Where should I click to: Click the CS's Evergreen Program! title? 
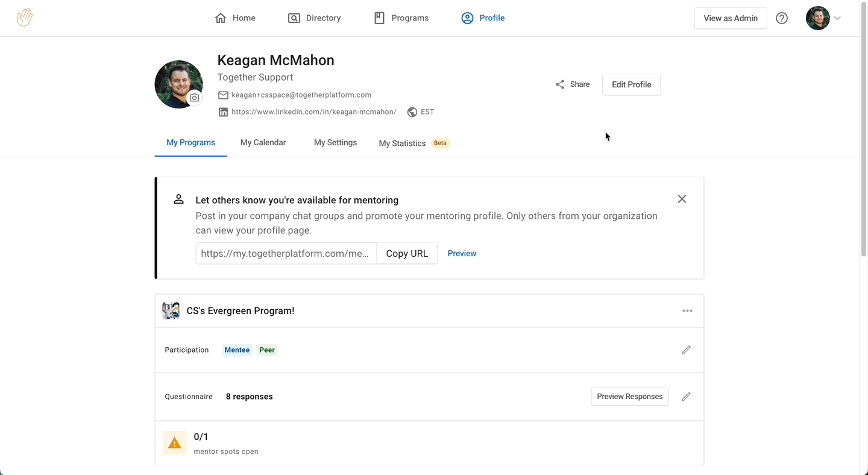(x=241, y=311)
